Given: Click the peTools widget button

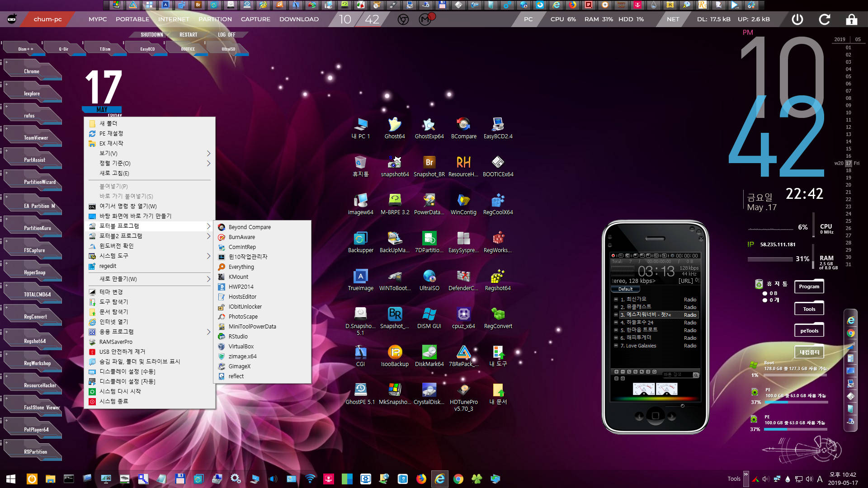Looking at the screenshot, I should (x=809, y=331).
